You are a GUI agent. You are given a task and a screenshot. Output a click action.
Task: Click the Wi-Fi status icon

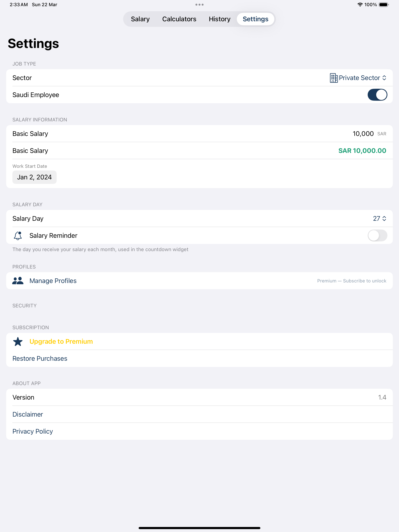[x=360, y=5]
